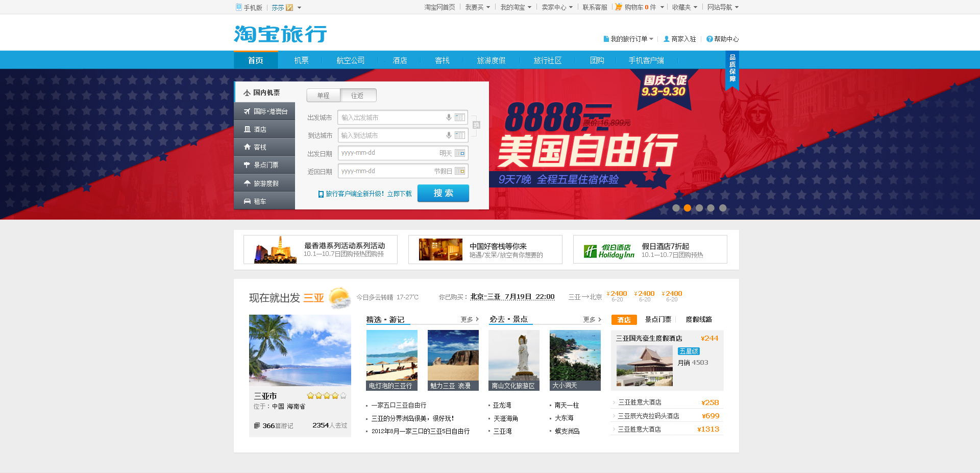The height and width of the screenshot is (473, 980).
Task: Click the sunny weather icon for 三亚
Action: click(x=339, y=297)
